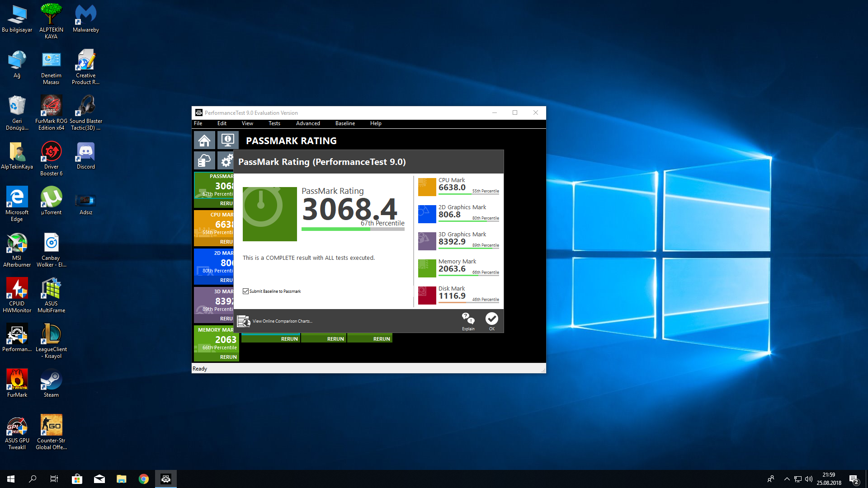Image resolution: width=868 pixels, height=488 pixels.
Task: Click the baseline cloud upload icon
Action: pos(204,160)
